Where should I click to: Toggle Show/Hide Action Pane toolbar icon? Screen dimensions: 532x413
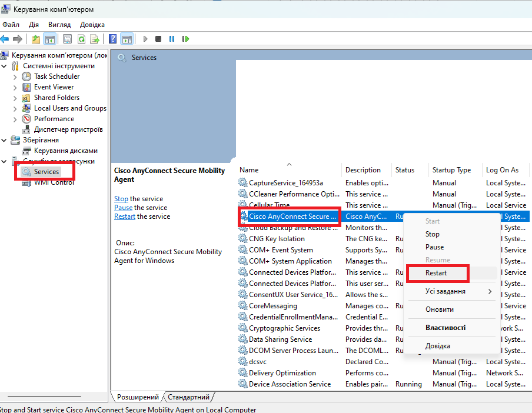click(127, 39)
